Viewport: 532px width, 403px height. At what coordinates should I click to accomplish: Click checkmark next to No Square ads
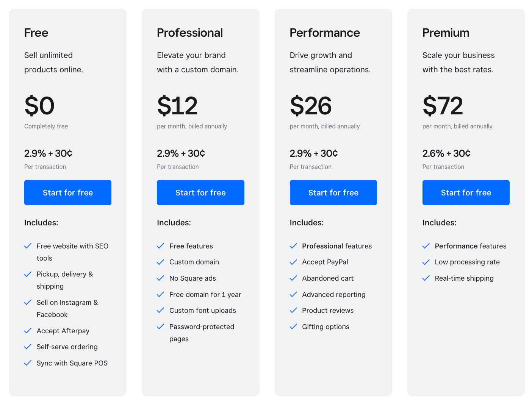(160, 278)
